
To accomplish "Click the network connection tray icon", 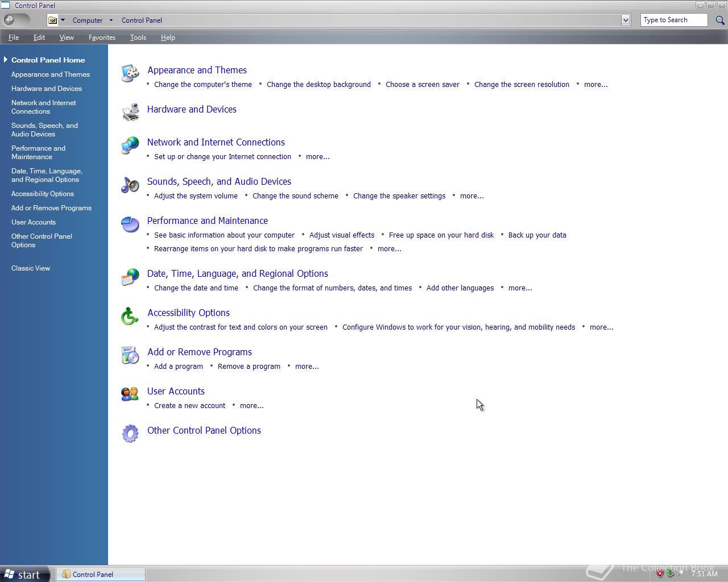I will click(x=671, y=574).
